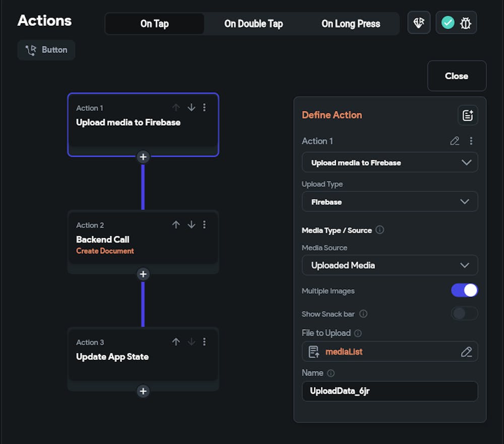Screen dimensions: 504x444
Task: Click the Close button
Action: coord(457,76)
